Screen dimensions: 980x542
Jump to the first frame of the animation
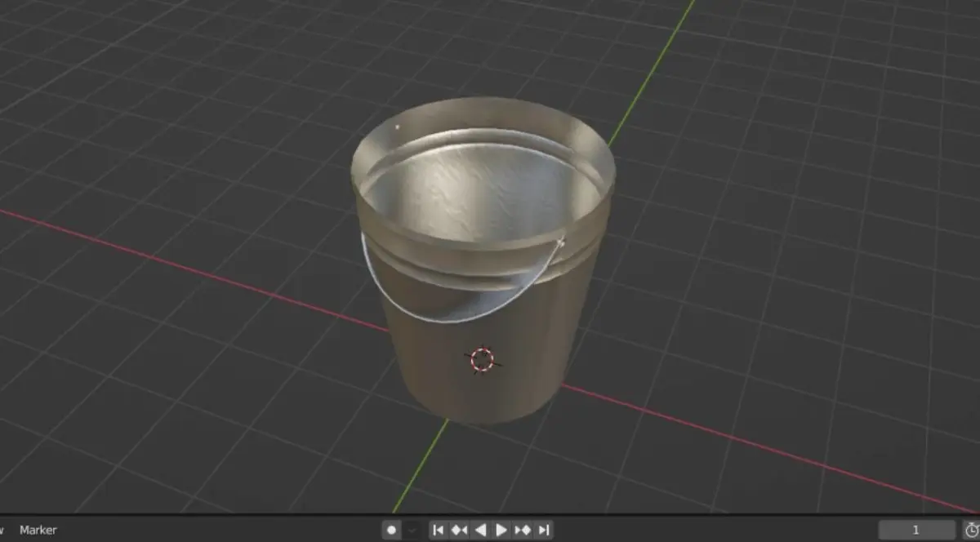(x=439, y=530)
